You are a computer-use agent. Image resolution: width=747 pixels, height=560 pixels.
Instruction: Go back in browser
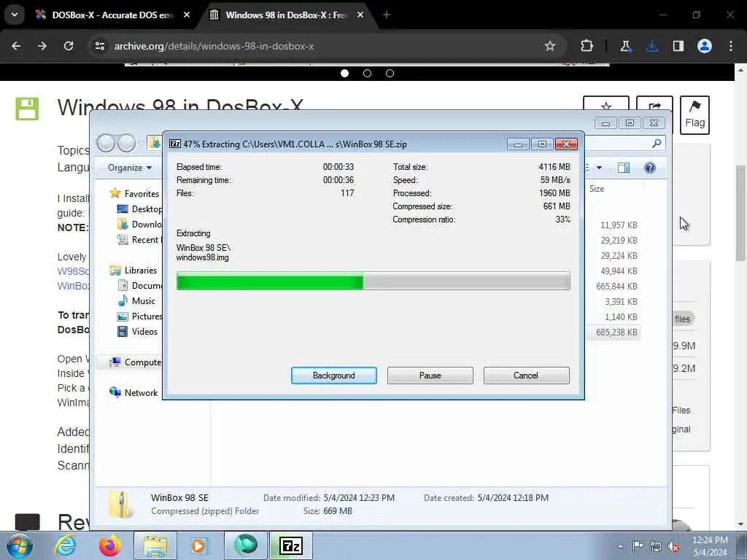pos(16,46)
